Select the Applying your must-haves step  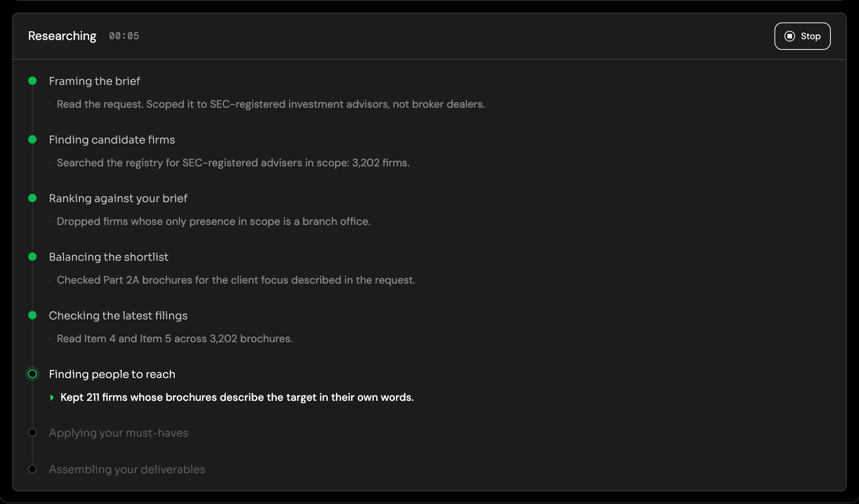(118, 433)
